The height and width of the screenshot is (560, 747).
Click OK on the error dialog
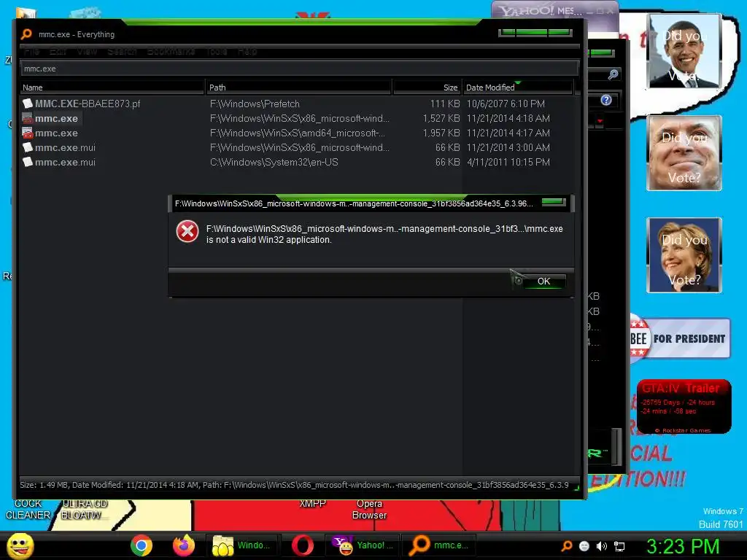point(543,281)
